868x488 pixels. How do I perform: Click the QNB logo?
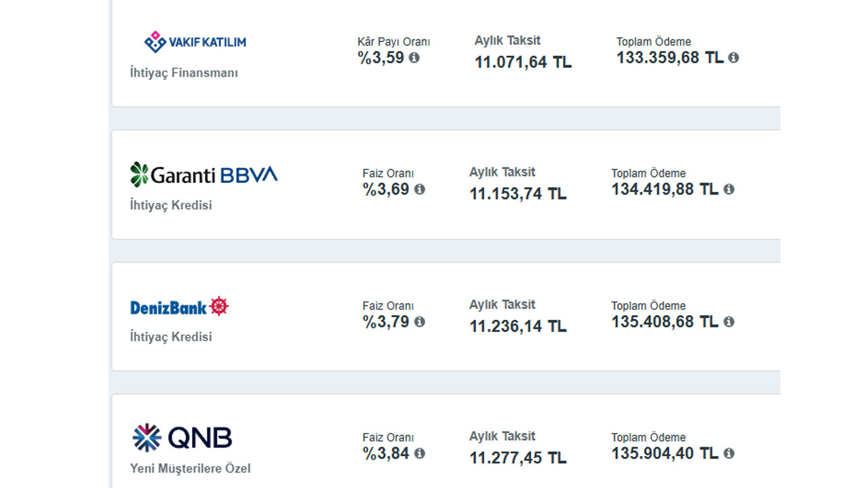pos(182,438)
